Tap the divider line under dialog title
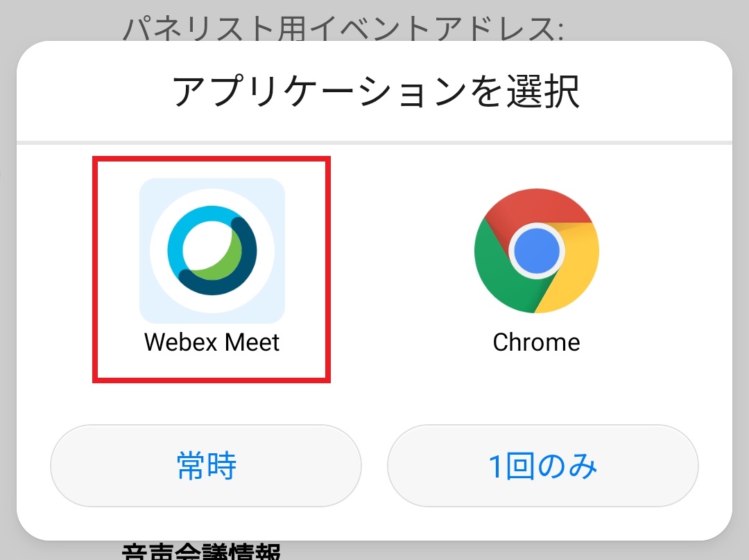This screenshot has width=749, height=560. [374, 143]
